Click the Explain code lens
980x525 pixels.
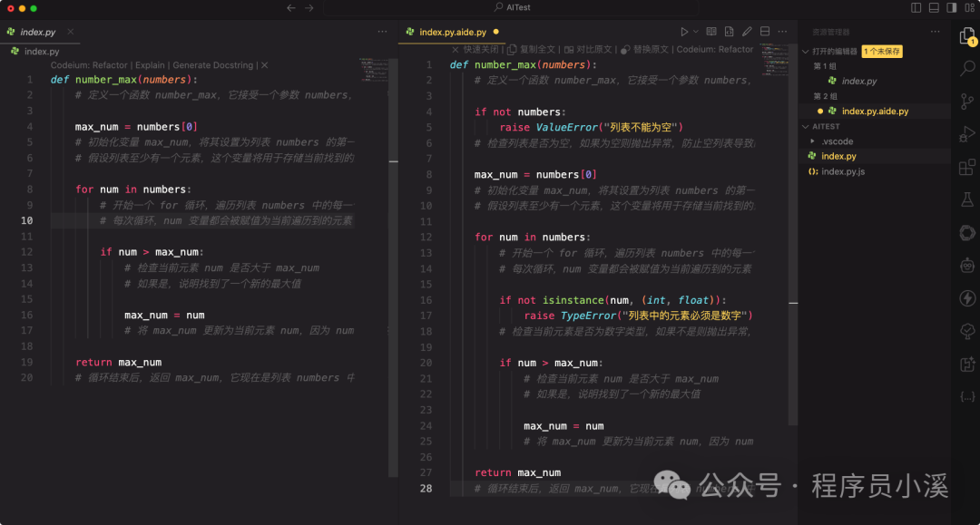[150, 65]
